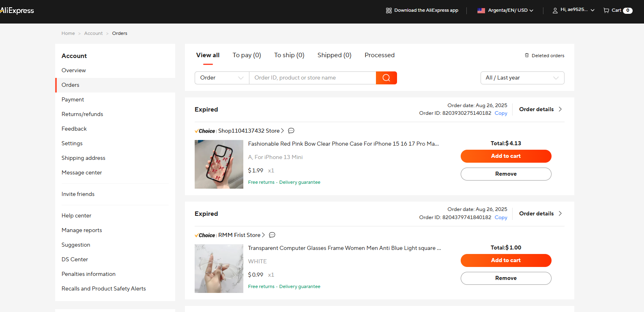644x312 pixels.
Task: Open Penalties information in the sidebar
Action: 89,274
